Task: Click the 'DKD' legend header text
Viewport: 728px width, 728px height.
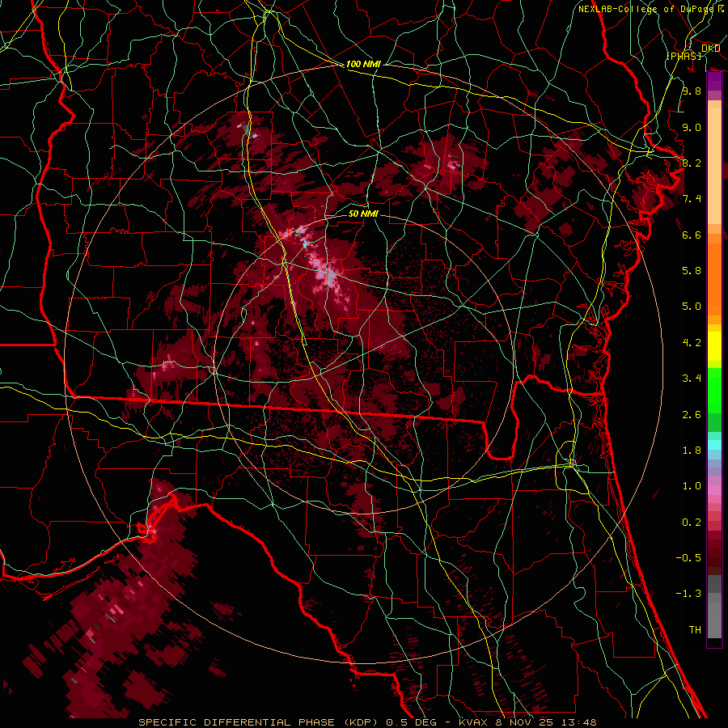Action: tap(711, 49)
